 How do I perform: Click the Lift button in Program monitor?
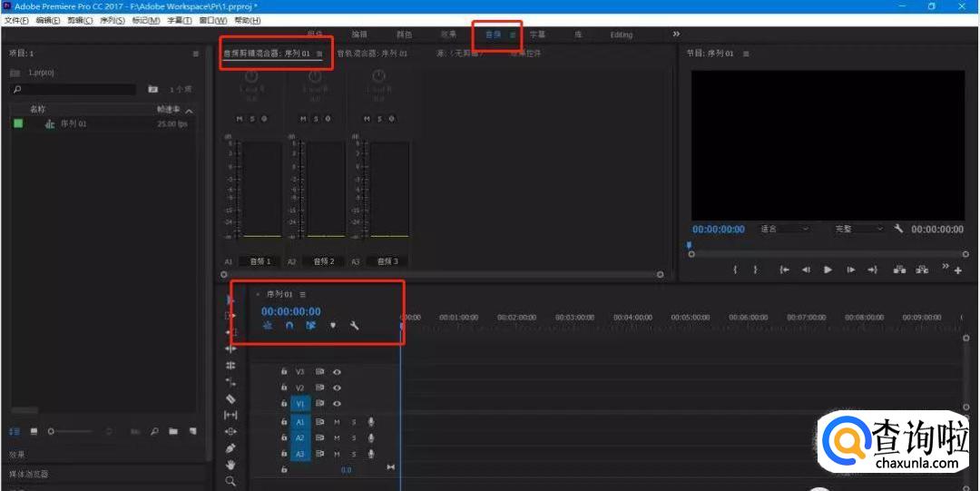click(x=899, y=270)
